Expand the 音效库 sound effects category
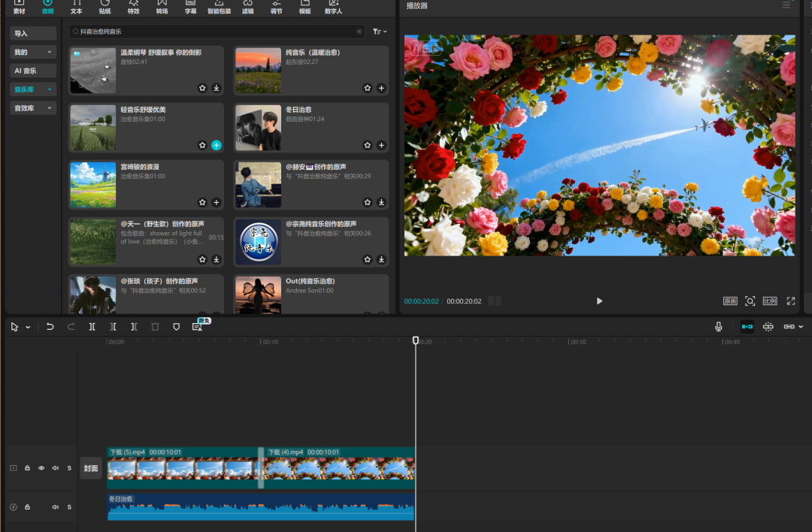The width and height of the screenshot is (812, 532). tap(33, 108)
